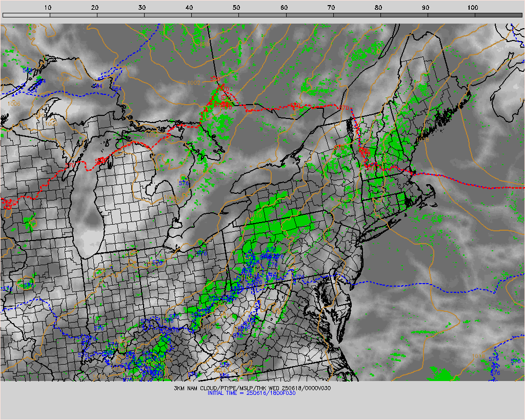Screen dimensions: 525x420
Task: Click the cloud scale segment between 90 and 100
Action: (451, 15)
